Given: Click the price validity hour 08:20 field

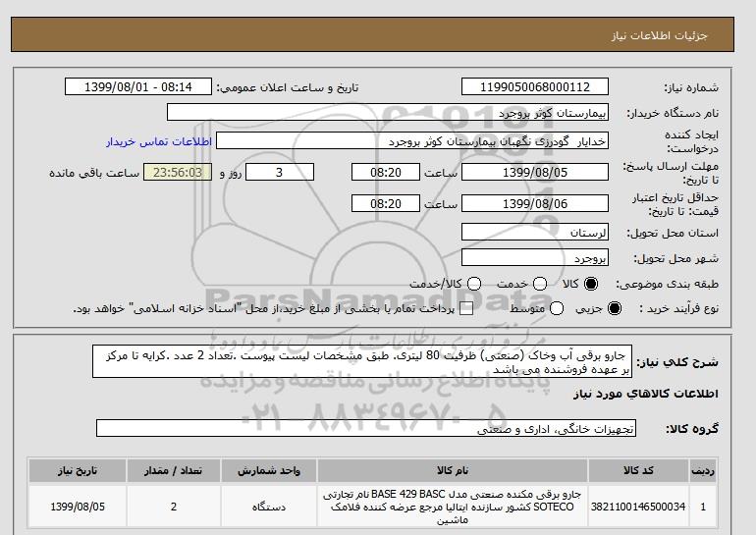Looking at the screenshot, I should coord(386,203).
